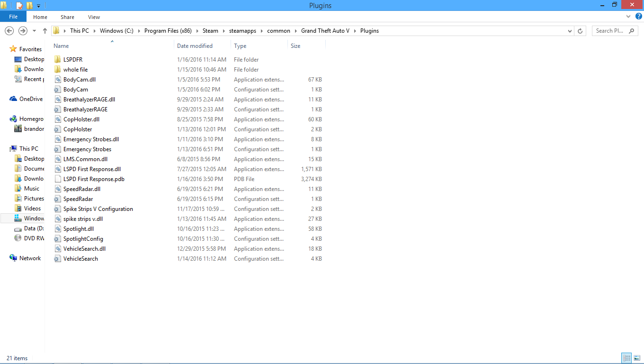Switch to Large icons view in status bar
Image resolution: width=644 pixels, height=364 pixels.
(637, 358)
